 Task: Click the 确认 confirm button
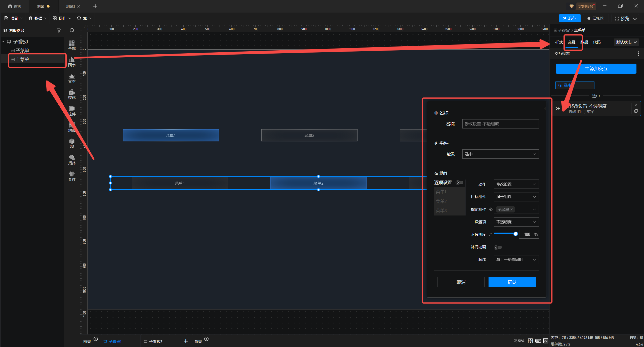512,282
